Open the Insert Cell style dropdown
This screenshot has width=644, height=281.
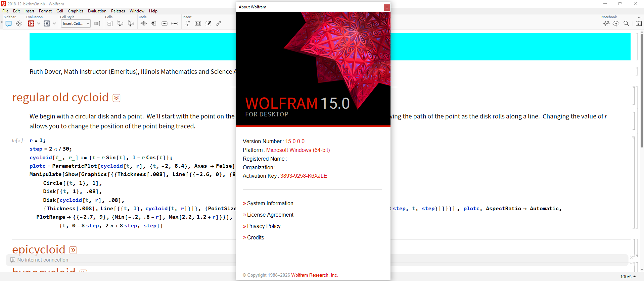tap(76, 23)
